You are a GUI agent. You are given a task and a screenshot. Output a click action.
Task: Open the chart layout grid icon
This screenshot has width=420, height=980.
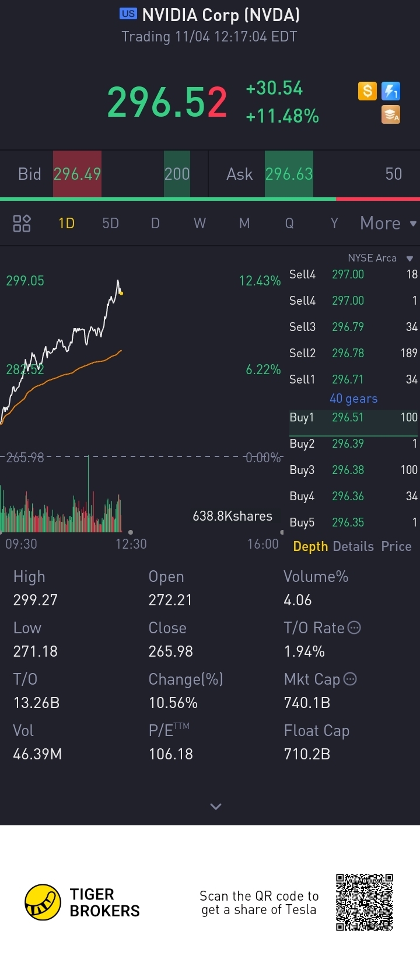pyautogui.click(x=22, y=223)
